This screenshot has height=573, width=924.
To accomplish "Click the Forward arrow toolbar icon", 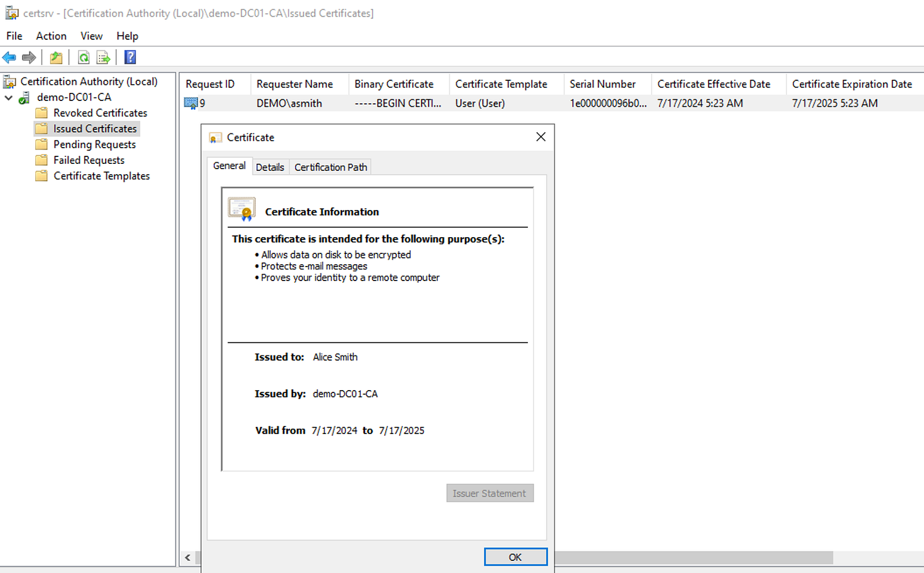I will point(29,57).
